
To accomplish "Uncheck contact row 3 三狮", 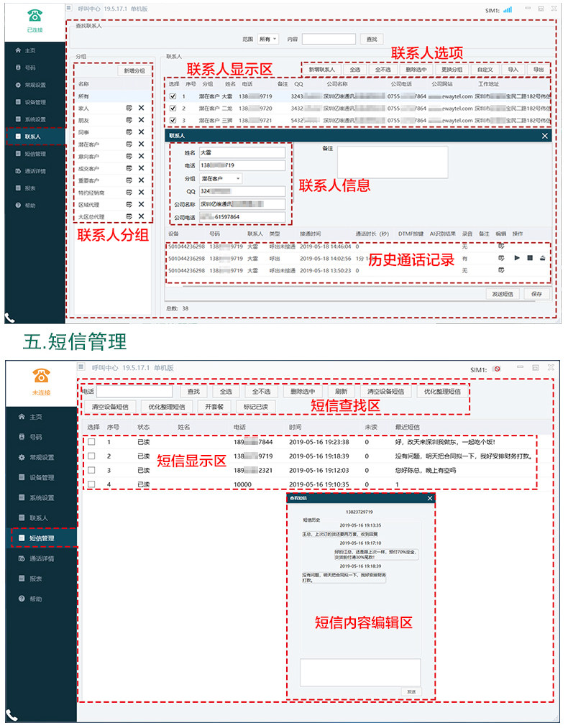I will [173, 120].
